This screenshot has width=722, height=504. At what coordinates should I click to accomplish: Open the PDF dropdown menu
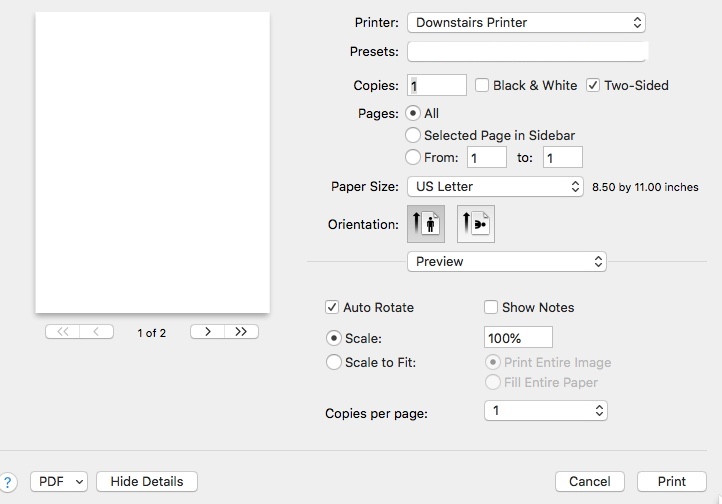pos(59,481)
